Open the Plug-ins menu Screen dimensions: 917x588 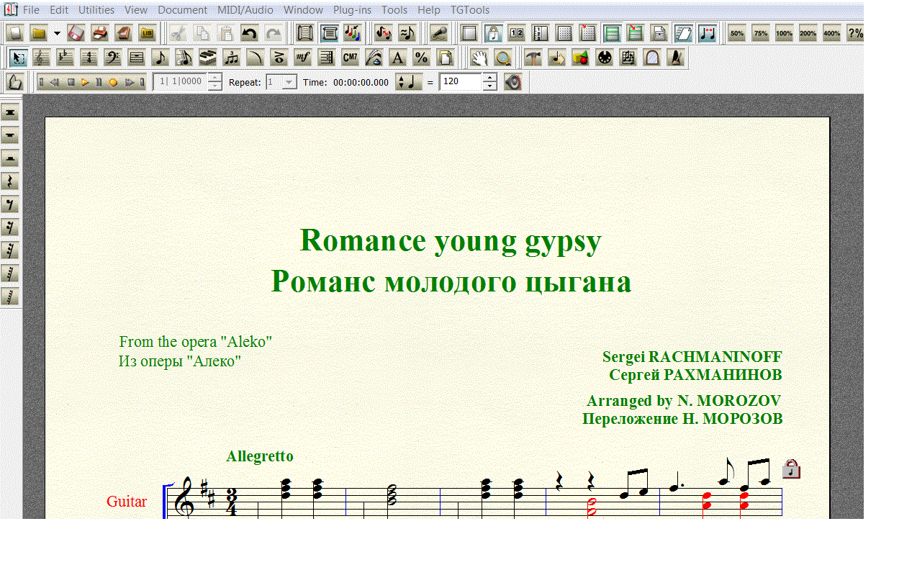coord(353,10)
